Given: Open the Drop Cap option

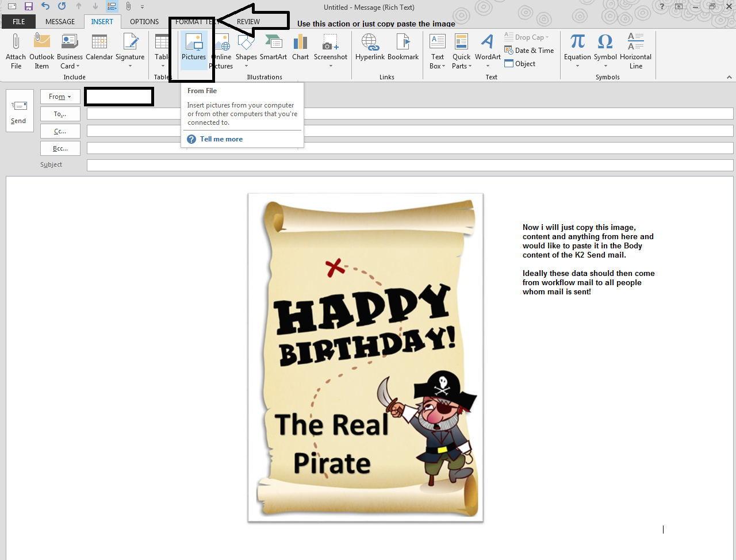Looking at the screenshot, I should coord(527,37).
